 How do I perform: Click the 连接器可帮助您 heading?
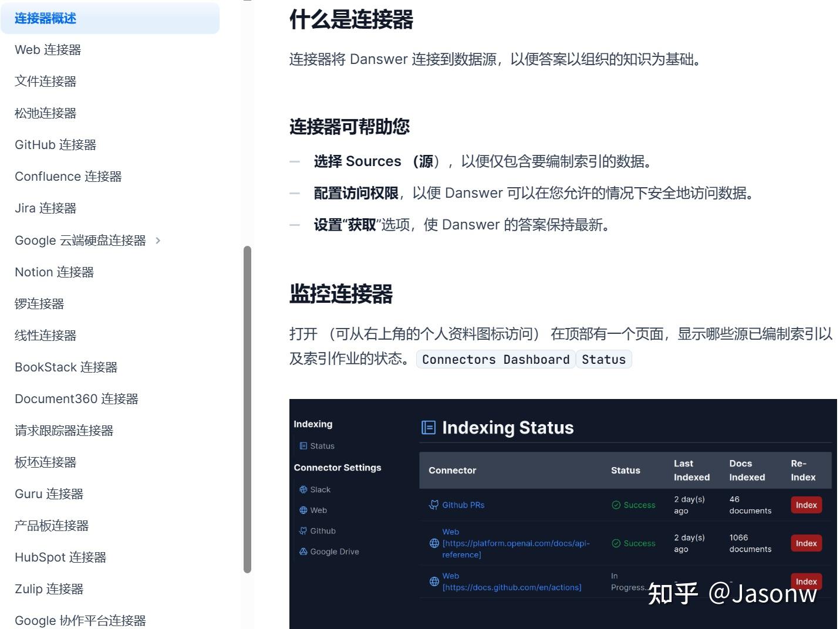click(x=349, y=127)
